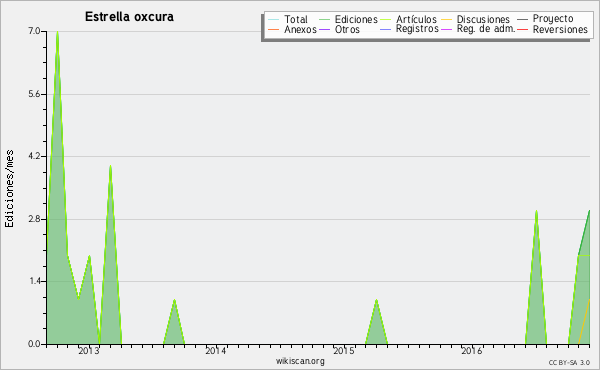Click the Ediciones legend entry
The height and width of the screenshot is (370, 600).
click(348, 19)
